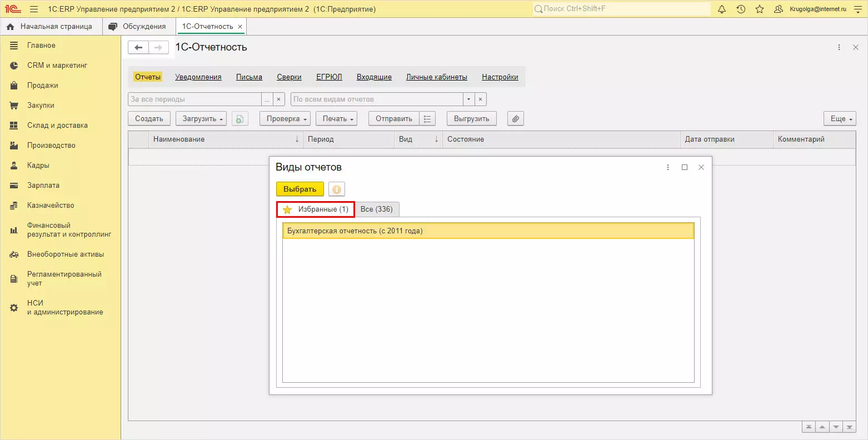Focus the search field Поиск Ctrl+Shift+F
868x440 pixels.
[x=621, y=9]
